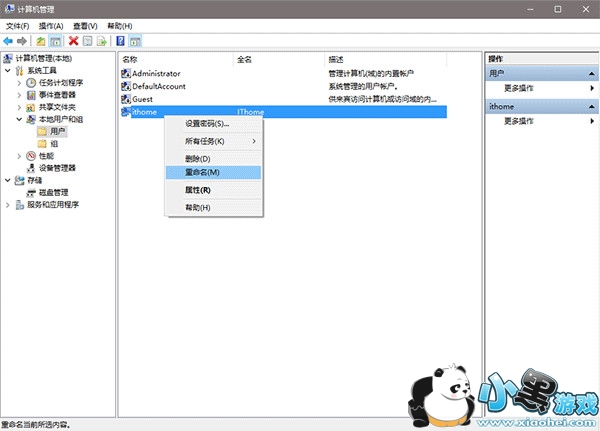Image resolution: width=600 pixels, height=431 pixels.
Task: Click the 操作 header in actions pane
Action: (x=496, y=59)
